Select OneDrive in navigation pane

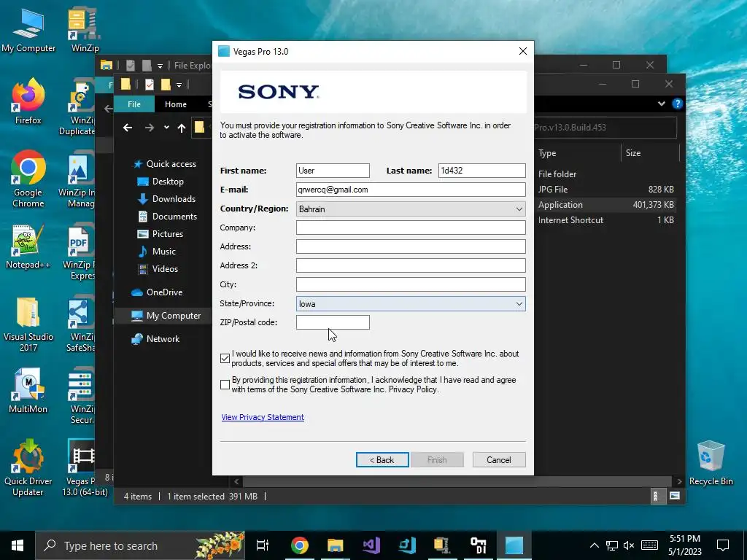point(158,292)
